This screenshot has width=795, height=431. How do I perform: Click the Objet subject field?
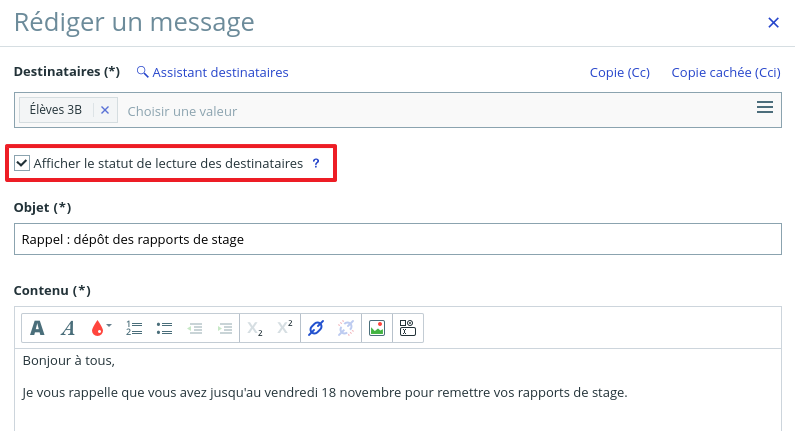[x=397, y=239]
